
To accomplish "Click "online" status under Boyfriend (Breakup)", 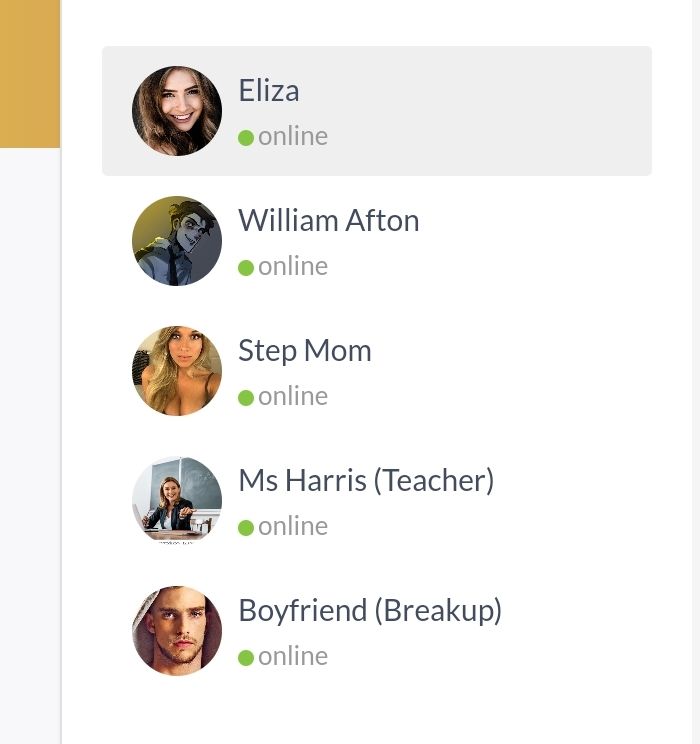I will [x=293, y=657].
